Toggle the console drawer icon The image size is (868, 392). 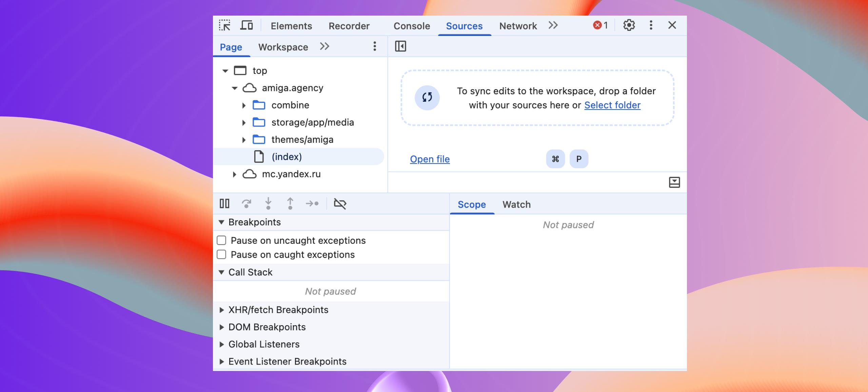pos(674,182)
